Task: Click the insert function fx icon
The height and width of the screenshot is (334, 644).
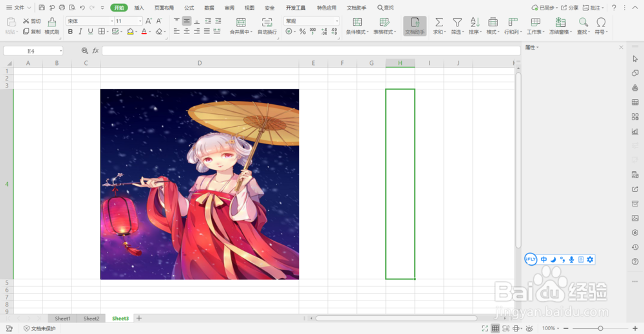Action: click(x=96, y=50)
